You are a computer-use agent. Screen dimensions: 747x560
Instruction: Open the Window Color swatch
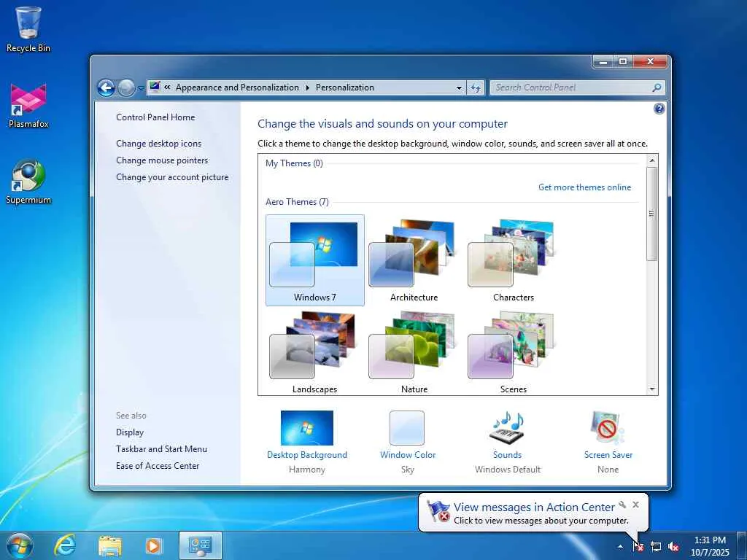click(407, 428)
